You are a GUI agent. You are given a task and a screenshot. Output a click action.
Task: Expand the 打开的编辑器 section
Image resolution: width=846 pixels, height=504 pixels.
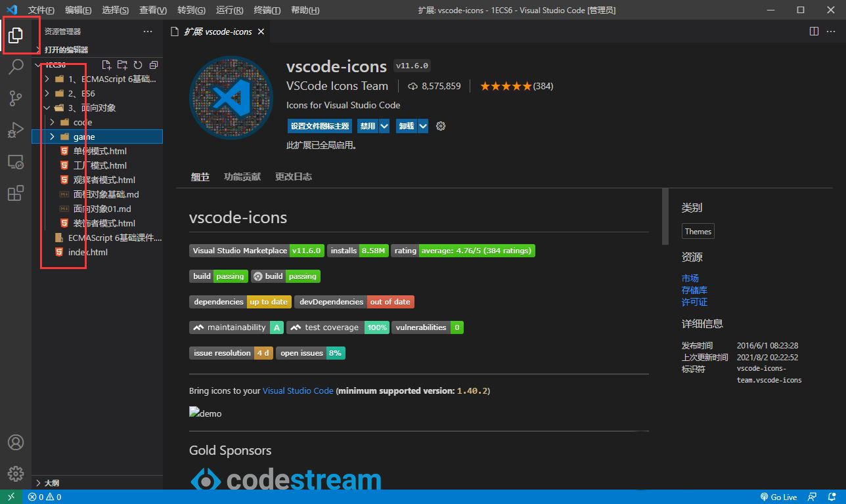[97, 50]
